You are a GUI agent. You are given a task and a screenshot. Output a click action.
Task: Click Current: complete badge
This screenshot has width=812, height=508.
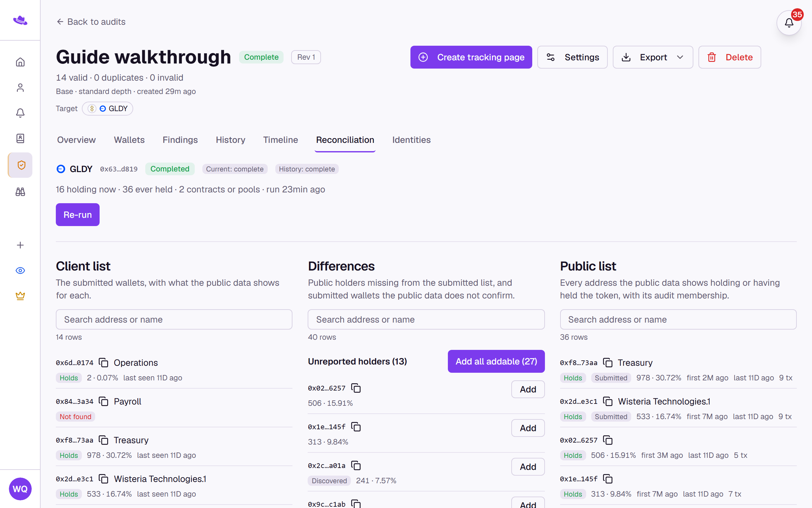pos(234,169)
